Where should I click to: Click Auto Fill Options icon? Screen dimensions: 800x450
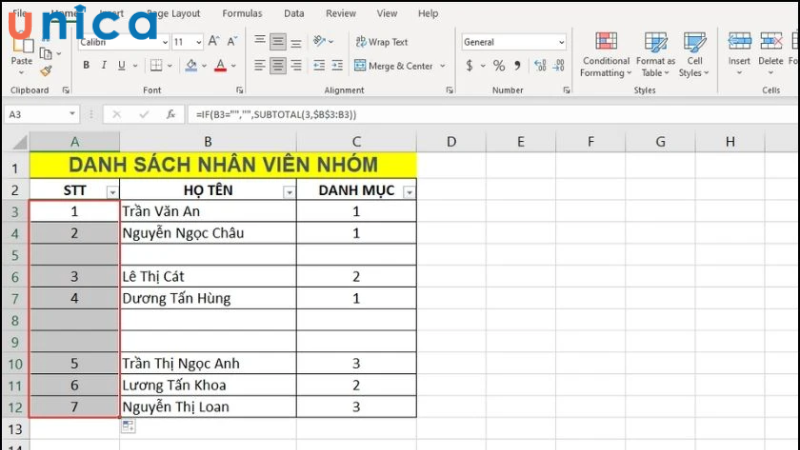(x=128, y=426)
